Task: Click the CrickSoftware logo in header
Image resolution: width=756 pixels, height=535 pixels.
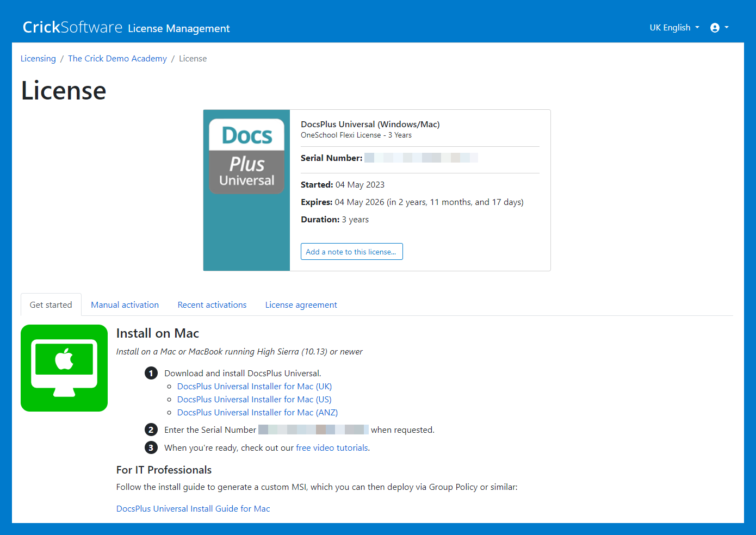Action: click(x=72, y=27)
